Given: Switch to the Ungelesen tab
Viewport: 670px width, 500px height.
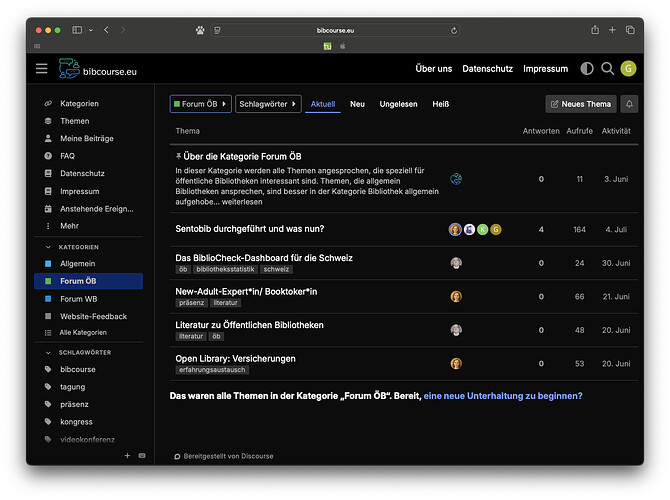Looking at the screenshot, I should coord(398,104).
